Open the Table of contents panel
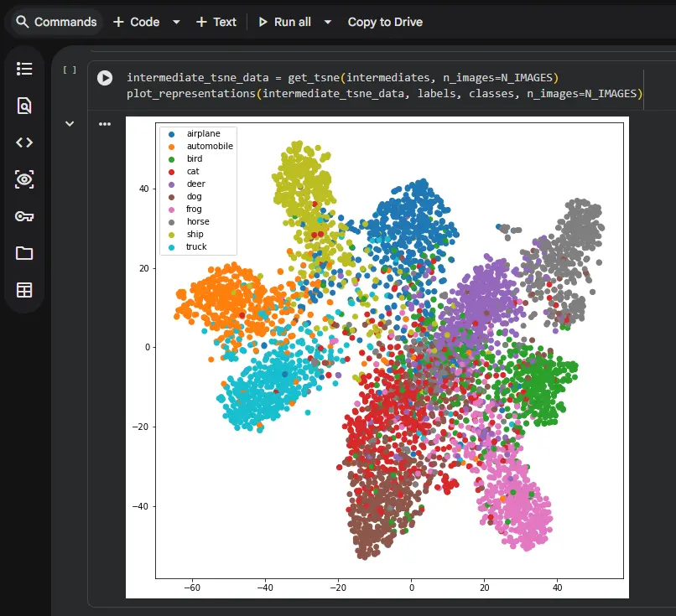676x616 pixels. click(x=24, y=69)
